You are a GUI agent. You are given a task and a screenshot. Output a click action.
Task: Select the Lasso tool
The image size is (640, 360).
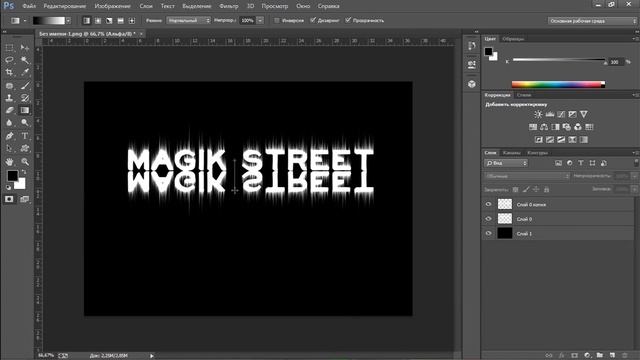tap(9, 60)
